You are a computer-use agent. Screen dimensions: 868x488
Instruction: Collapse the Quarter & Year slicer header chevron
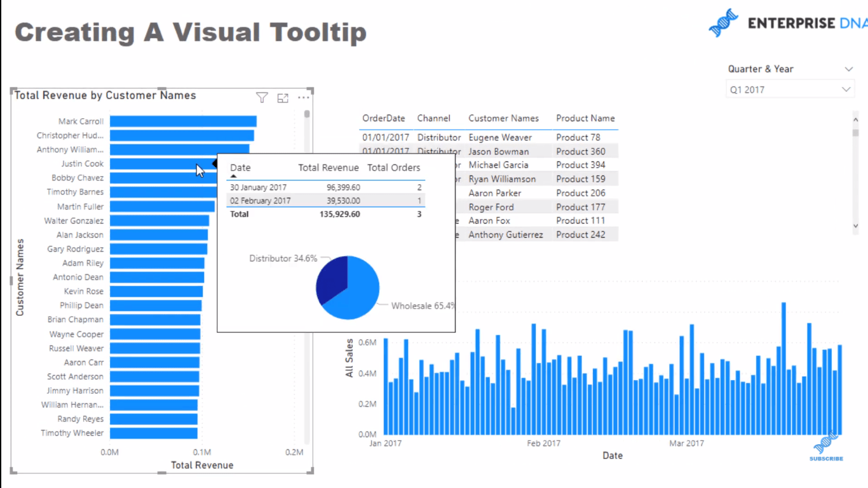pyautogui.click(x=849, y=69)
